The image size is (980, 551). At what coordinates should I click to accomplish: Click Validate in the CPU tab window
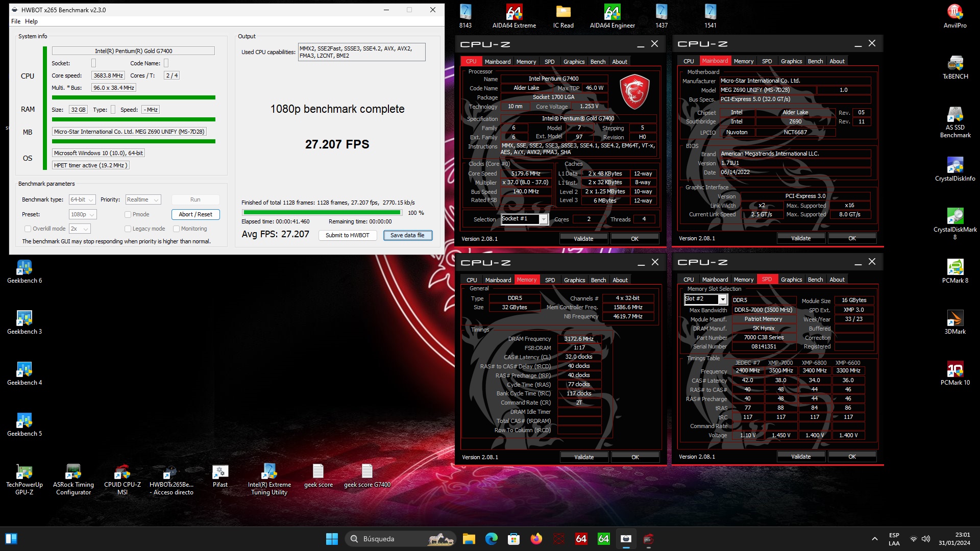(583, 239)
